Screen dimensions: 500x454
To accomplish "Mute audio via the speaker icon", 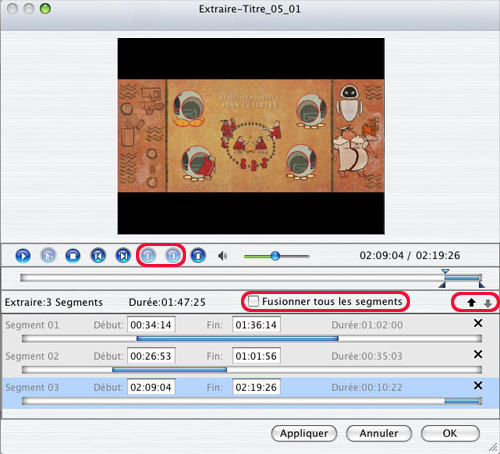I will 222,256.
